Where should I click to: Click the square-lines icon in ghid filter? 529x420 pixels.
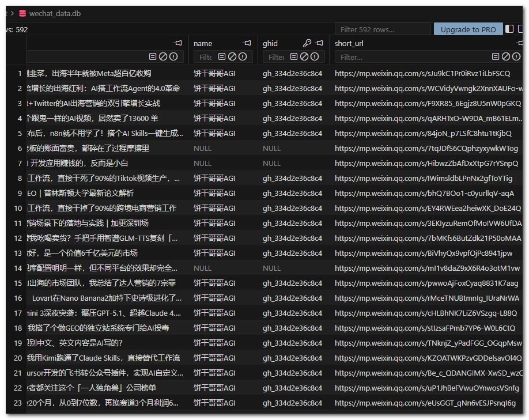coord(294,56)
